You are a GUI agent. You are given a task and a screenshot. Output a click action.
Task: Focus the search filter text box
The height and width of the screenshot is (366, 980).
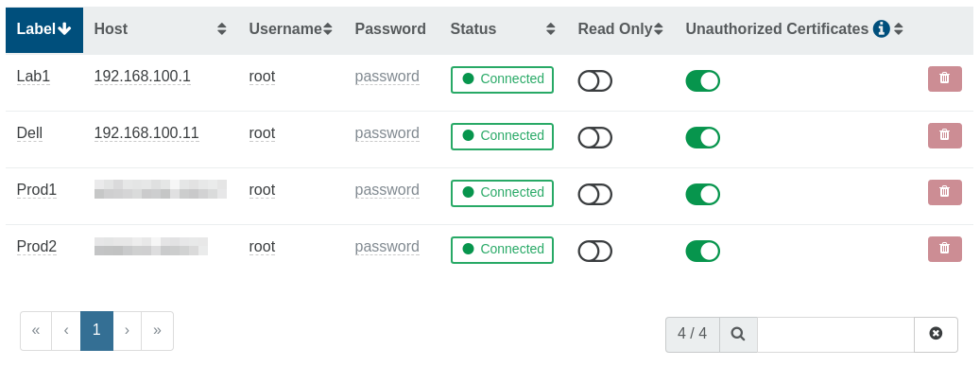[x=835, y=334]
